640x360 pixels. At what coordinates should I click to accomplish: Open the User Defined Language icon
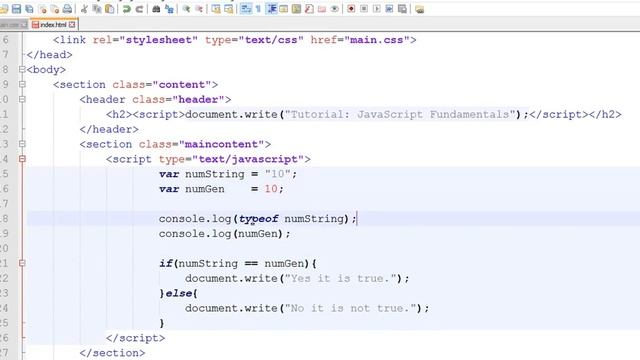tap(284, 9)
